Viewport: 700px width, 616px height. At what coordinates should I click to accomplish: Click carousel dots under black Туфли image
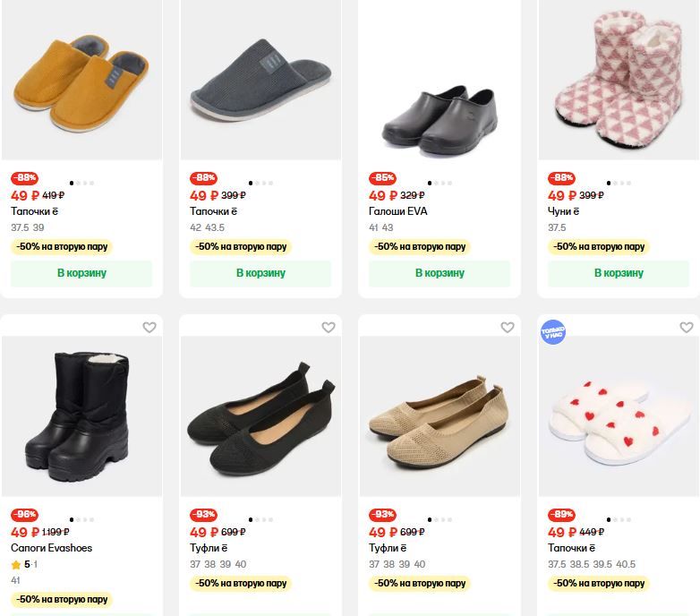coord(260,519)
